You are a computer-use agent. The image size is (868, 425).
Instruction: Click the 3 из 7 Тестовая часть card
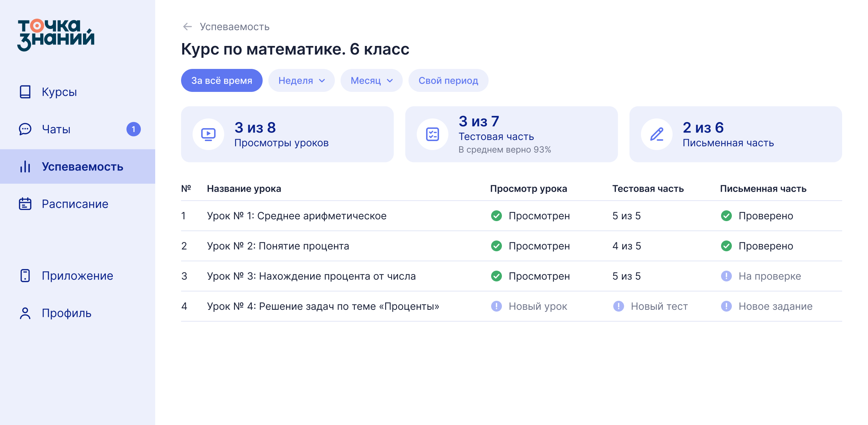pyautogui.click(x=512, y=134)
